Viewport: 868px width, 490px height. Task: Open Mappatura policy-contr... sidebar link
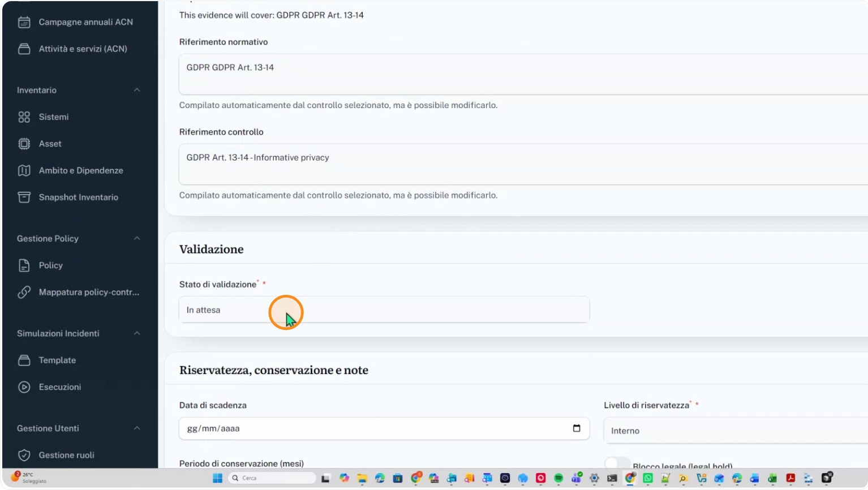coord(89,292)
